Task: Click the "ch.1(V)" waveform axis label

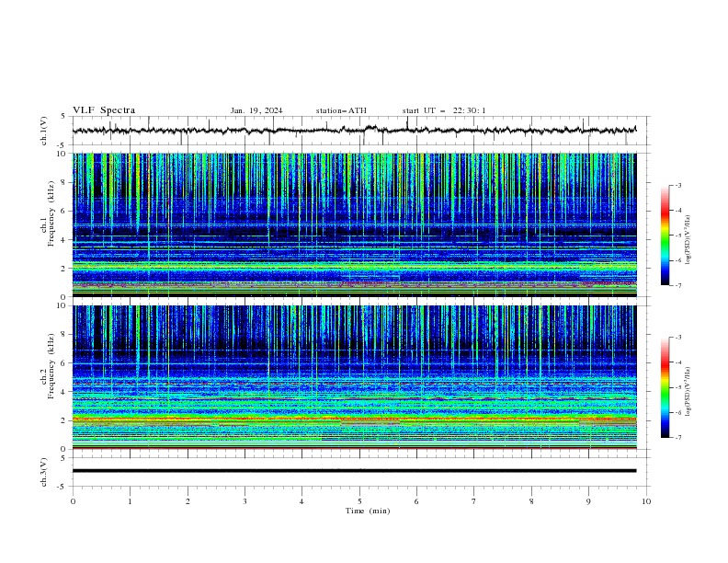Action: (x=44, y=131)
